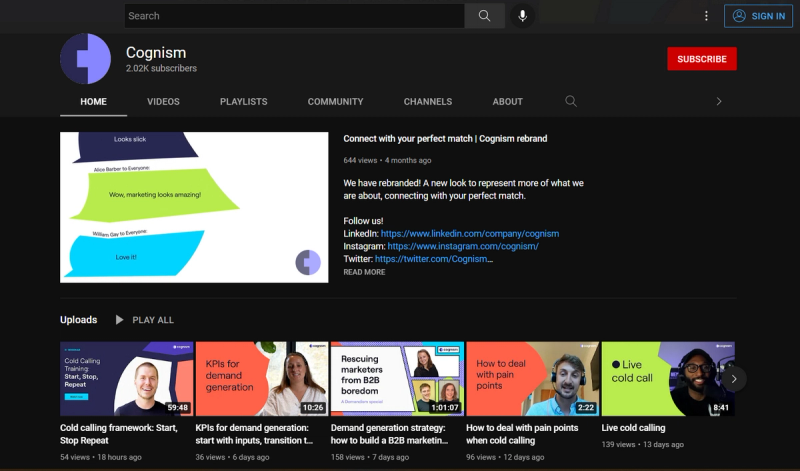Click title 'Demand generation strategy: how to build'

tap(390, 434)
